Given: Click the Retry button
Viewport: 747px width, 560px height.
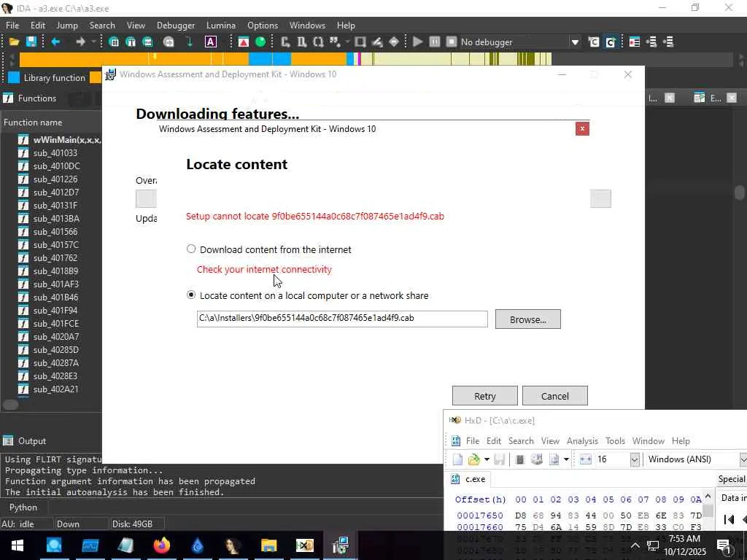Looking at the screenshot, I should [485, 396].
